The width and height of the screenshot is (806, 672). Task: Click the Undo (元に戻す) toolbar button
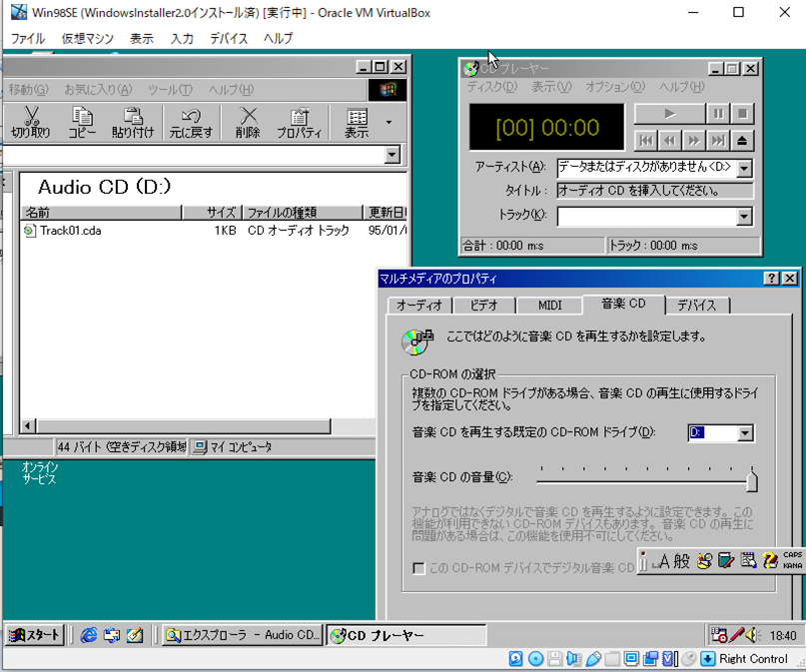click(191, 122)
